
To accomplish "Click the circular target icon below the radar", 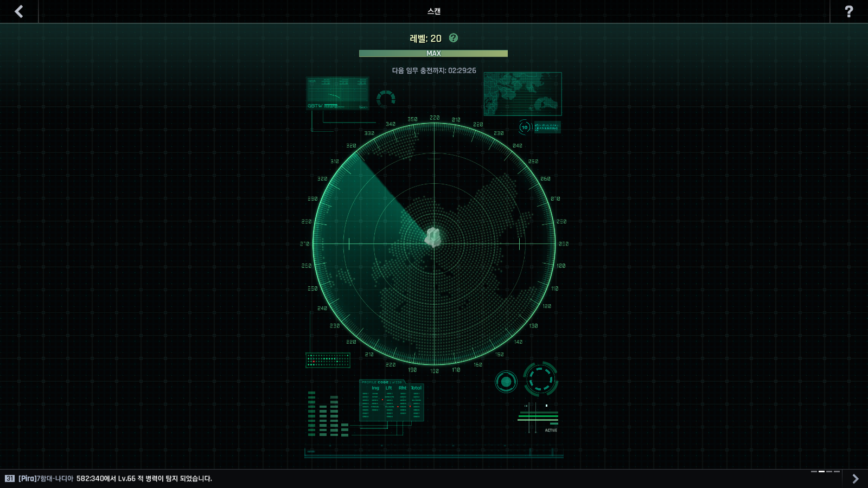I will pos(506,382).
